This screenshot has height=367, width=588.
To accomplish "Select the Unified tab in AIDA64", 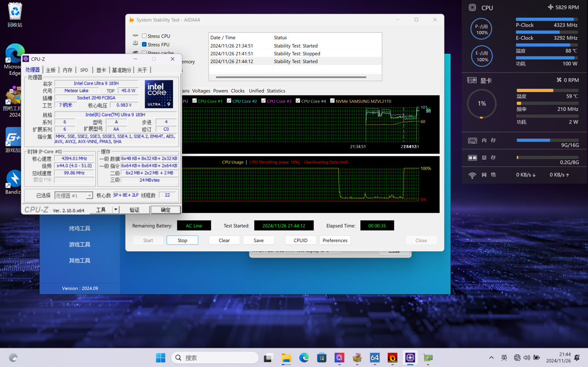I will click(256, 91).
